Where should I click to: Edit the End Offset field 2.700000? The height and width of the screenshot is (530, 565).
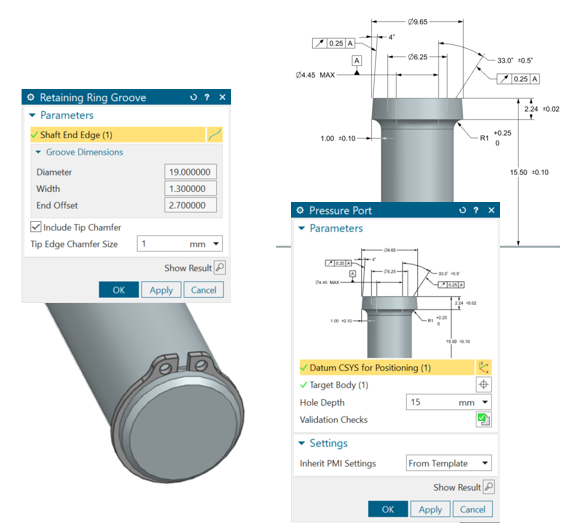point(190,205)
